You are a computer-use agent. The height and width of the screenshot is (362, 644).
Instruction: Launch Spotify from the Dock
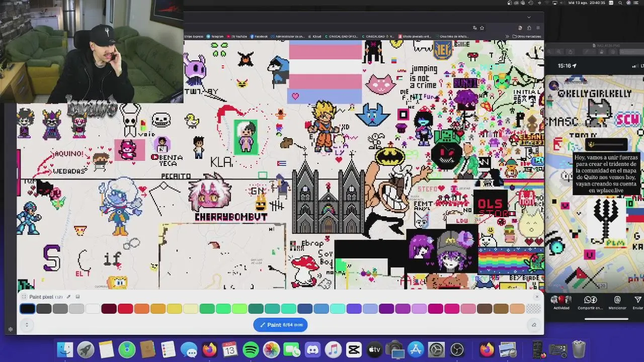pyautogui.click(x=251, y=349)
